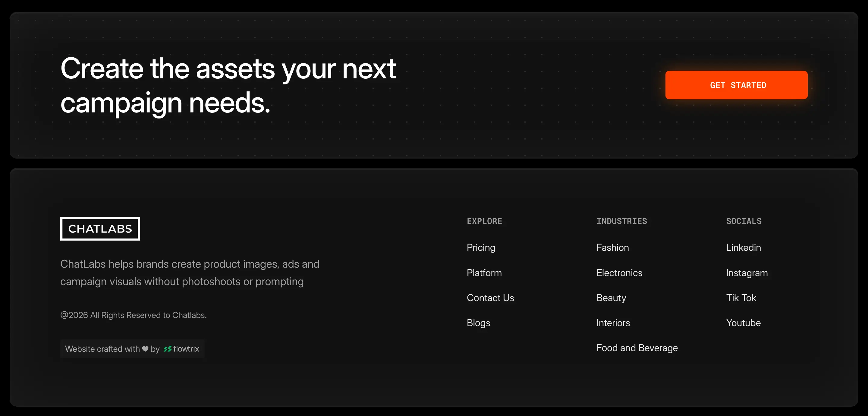Open the Blogs link
This screenshot has height=416, width=868.
click(x=478, y=323)
